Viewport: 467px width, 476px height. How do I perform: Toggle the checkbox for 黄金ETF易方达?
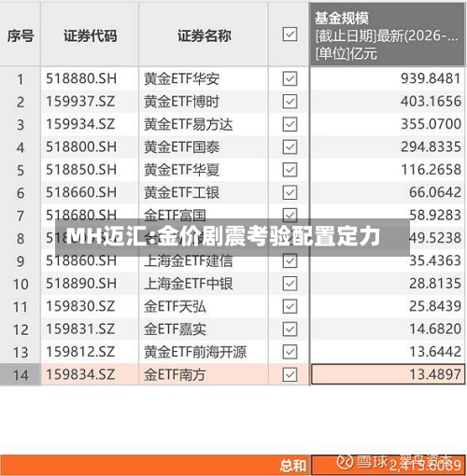[x=290, y=124]
